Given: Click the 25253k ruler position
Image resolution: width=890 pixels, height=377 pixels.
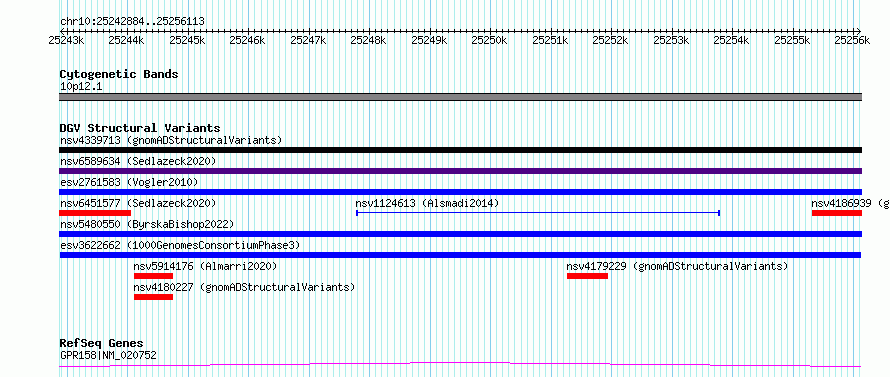Looking at the screenshot, I should click(671, 40).
